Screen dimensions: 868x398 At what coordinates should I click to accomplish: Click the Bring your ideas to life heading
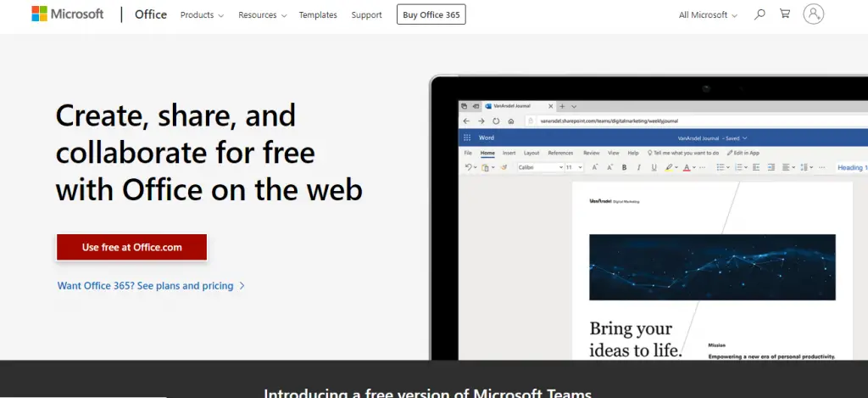[x=636, y=339]
